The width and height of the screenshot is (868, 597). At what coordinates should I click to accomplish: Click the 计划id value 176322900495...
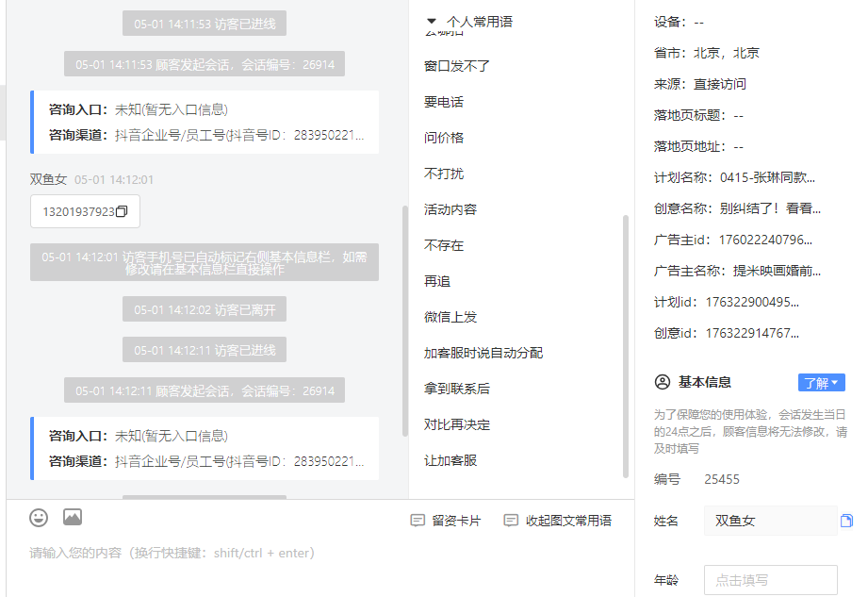pyautogui.click(x=752, y=303)
